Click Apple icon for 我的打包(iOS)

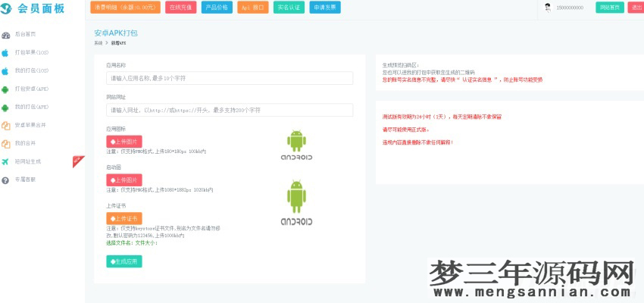pos(5,71)
